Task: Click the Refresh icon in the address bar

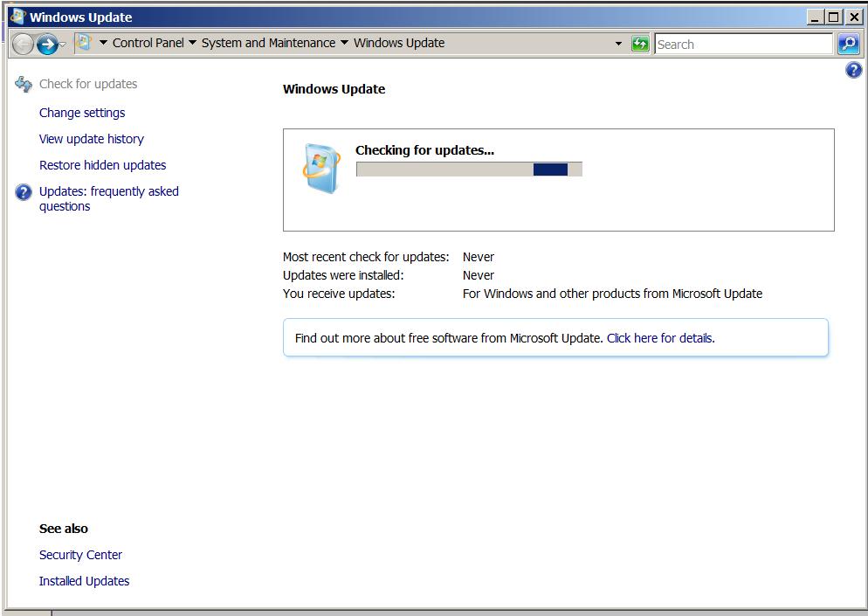Action: [640, 43]
